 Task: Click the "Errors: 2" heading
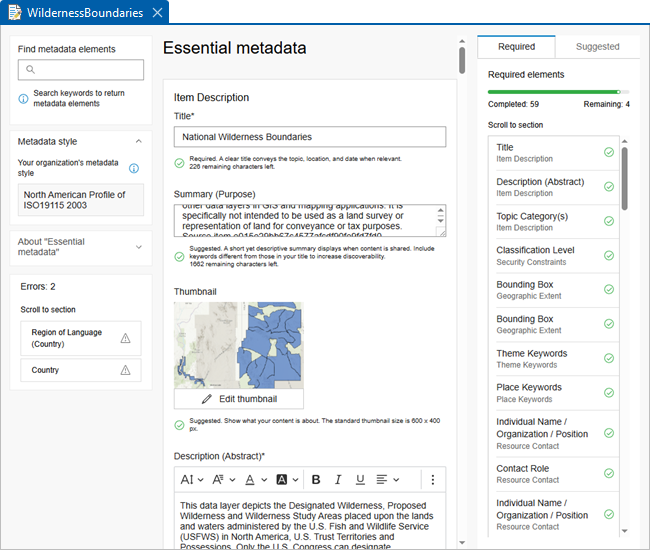coord(38,286)
